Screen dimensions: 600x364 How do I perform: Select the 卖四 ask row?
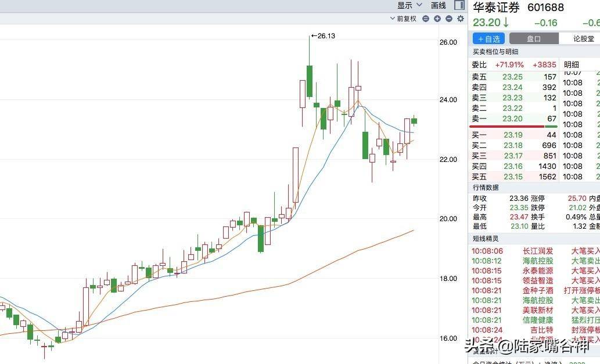514,87
